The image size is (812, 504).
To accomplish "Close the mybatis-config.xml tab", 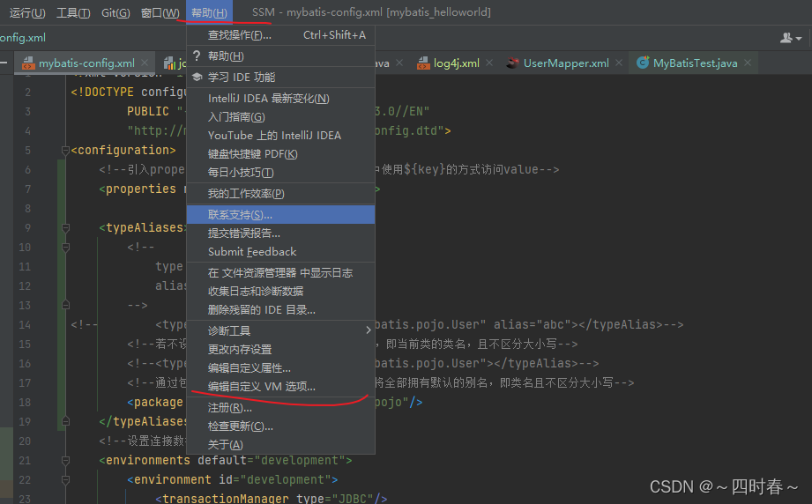I will (x=145, y=63).
